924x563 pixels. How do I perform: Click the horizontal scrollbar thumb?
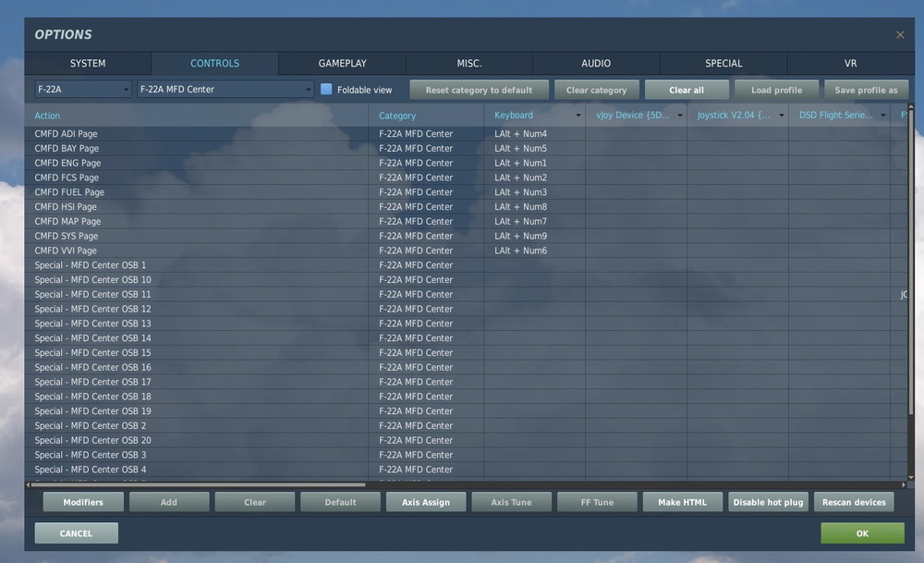tap(198, 484)
